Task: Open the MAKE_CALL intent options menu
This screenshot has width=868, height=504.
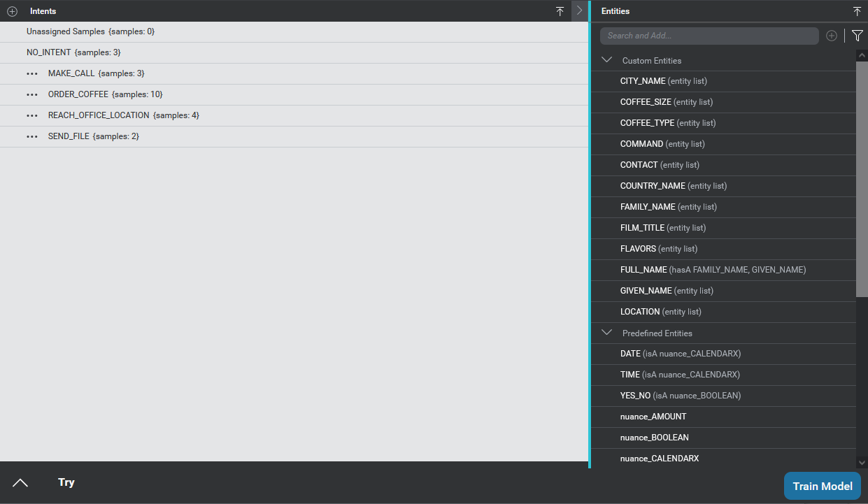Action: click(x=32, y=73)
